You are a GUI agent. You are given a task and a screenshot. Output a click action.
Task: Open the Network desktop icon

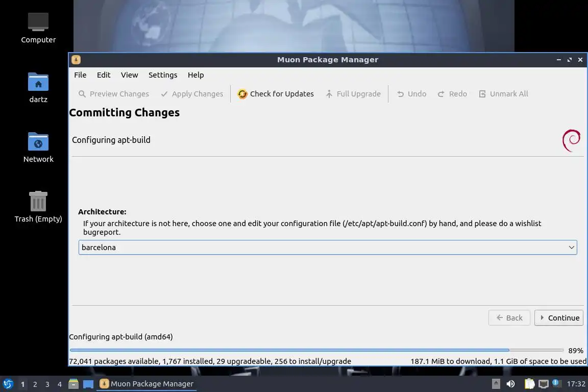(x=38, y=141)
